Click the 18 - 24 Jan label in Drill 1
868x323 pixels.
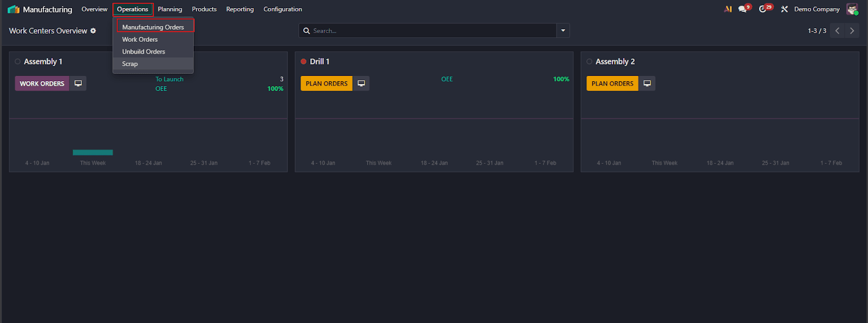pyautogui.click(x=434, y=163)
